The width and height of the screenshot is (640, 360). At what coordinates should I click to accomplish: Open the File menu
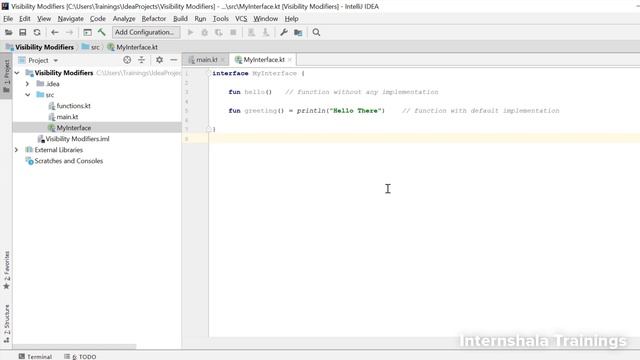click(x=8, y=19)
